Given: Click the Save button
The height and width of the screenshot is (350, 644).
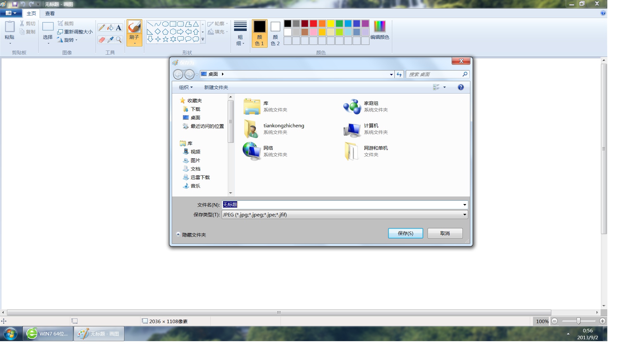Looking at the screenshot, I should (405, 233).
